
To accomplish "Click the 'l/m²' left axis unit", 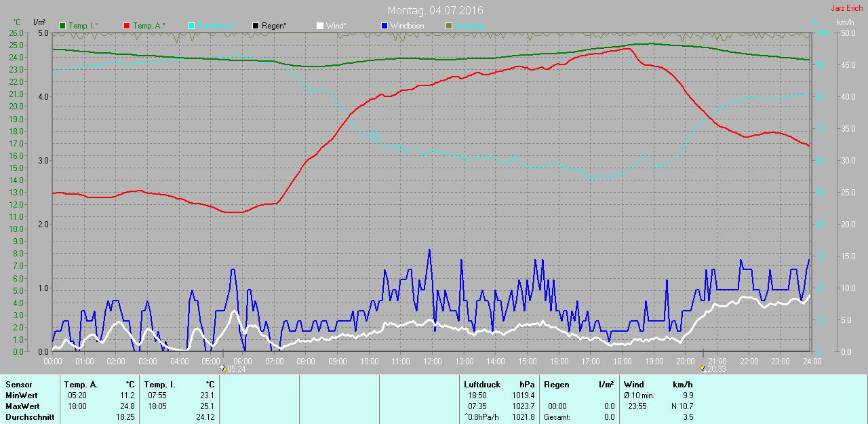I will coord(39,24).
